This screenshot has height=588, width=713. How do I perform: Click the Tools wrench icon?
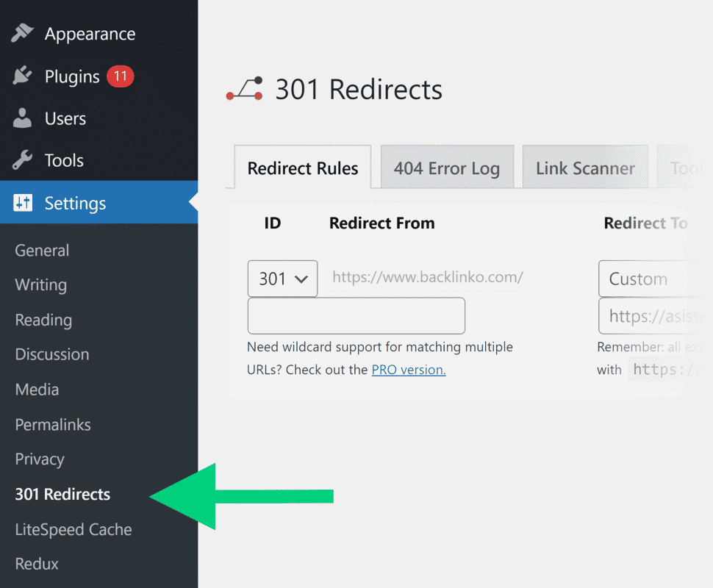coord(23,160)
